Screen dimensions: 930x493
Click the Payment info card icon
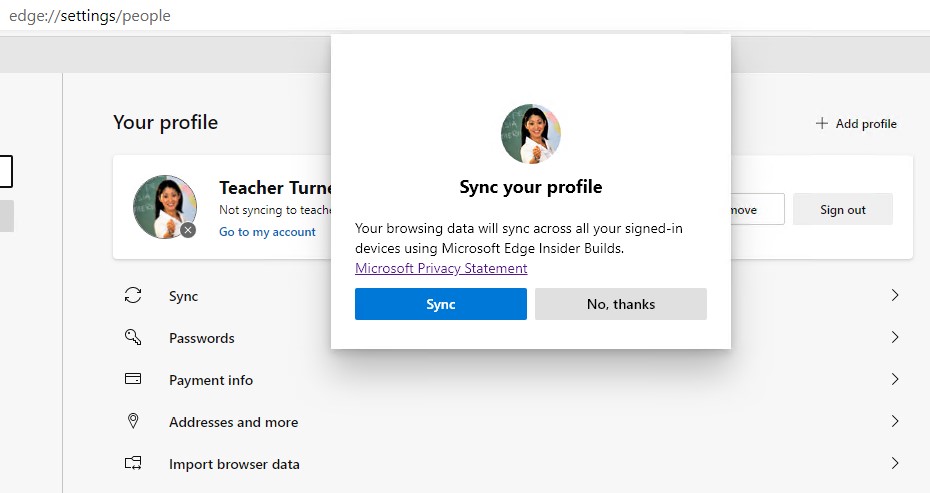pyautogui.click(x=133, y=379)
